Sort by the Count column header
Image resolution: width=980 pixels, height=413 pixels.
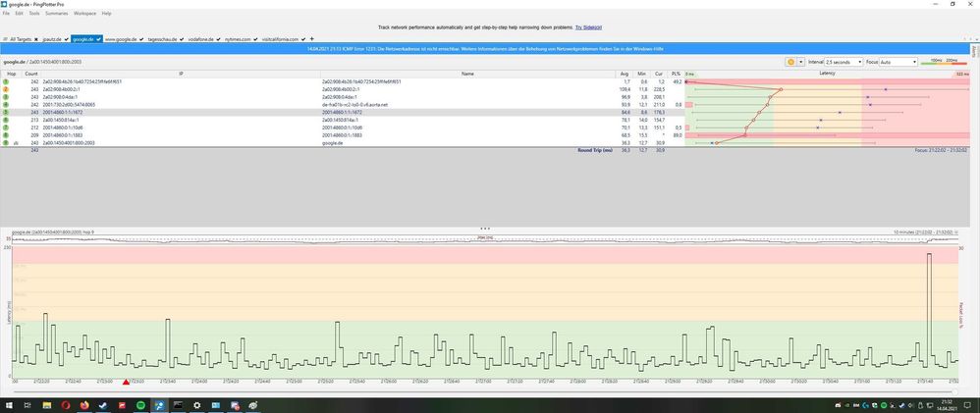tap(31, 74)
